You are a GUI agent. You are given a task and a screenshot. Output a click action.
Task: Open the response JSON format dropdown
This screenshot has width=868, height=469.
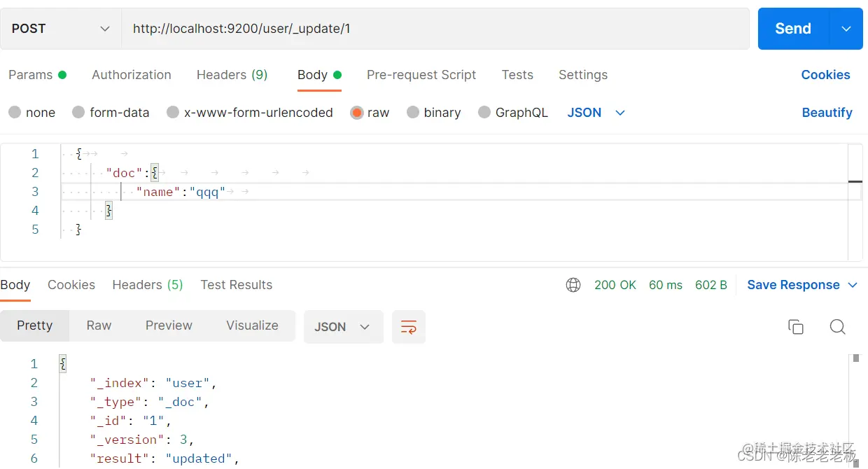(x=343, y=327)
